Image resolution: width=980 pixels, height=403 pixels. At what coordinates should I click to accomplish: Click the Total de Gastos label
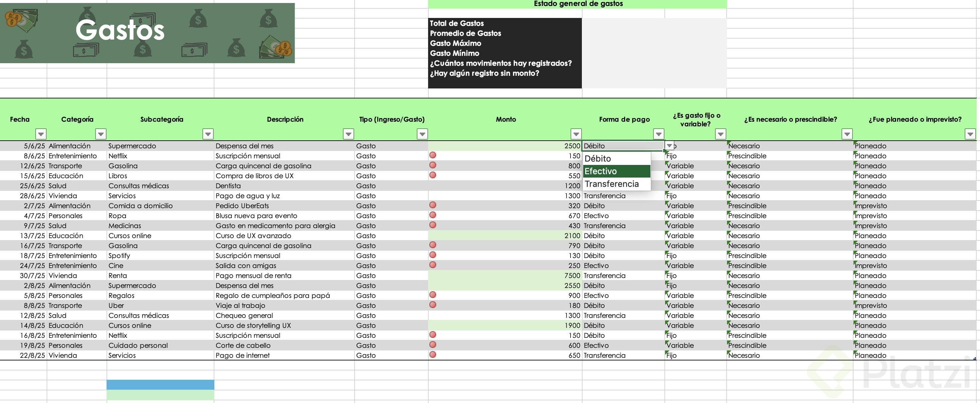click(456, 23)
